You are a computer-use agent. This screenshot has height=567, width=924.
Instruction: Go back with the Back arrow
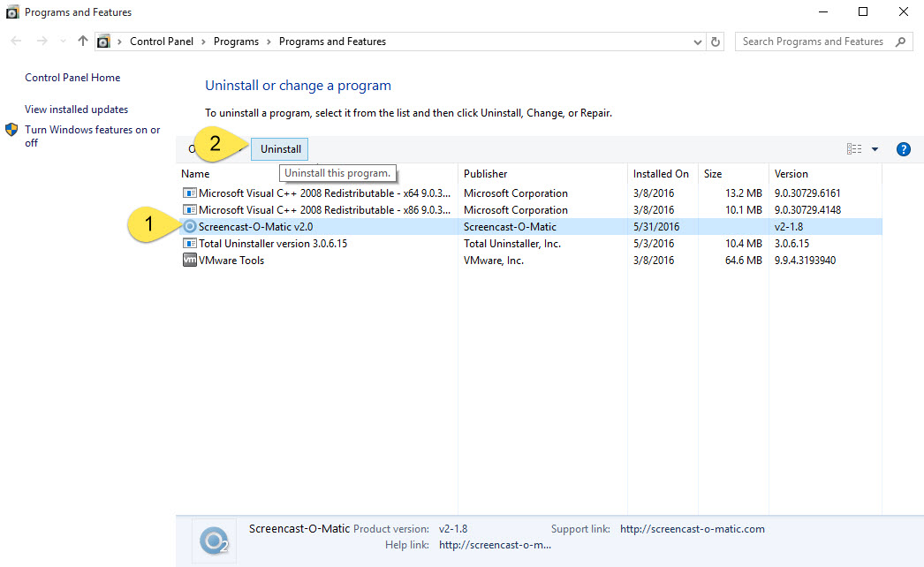tap(16, 41)
